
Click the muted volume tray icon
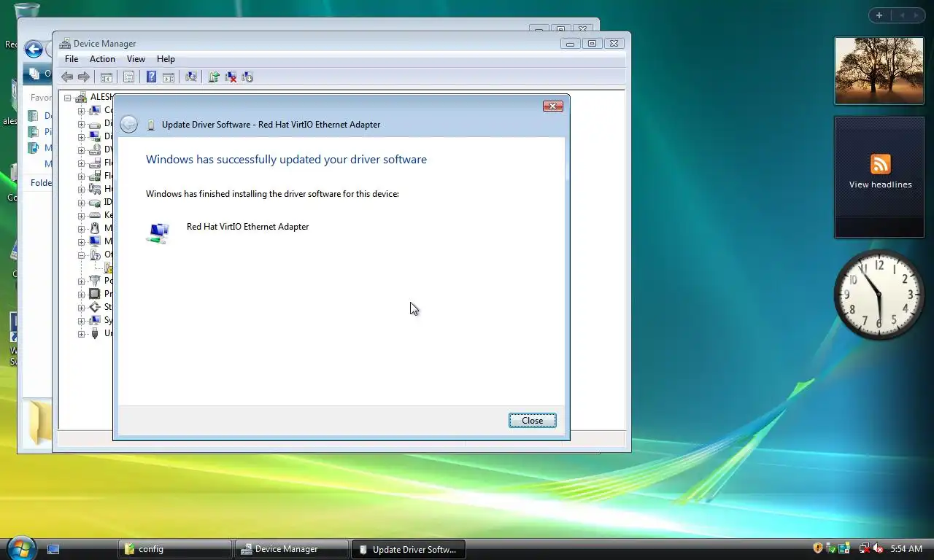click(878, 548)
